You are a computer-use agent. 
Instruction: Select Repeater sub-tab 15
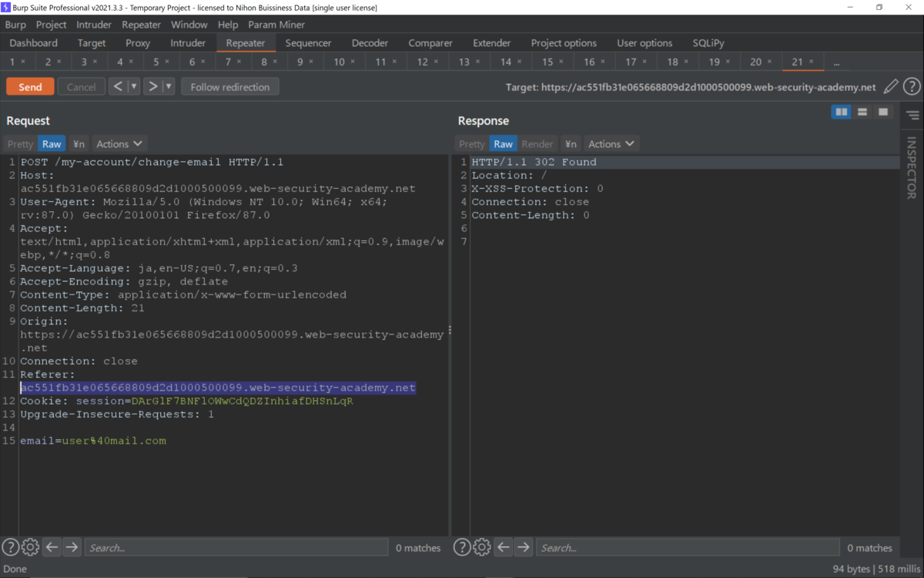pyautogui.click(x=552, y=62)
